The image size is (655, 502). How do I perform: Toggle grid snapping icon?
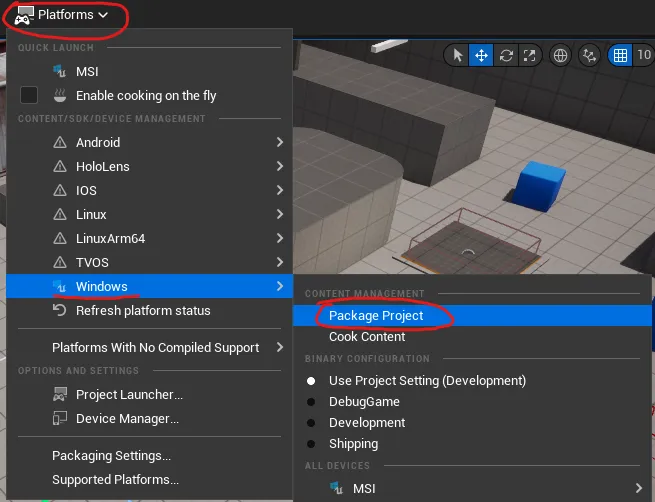620,55
